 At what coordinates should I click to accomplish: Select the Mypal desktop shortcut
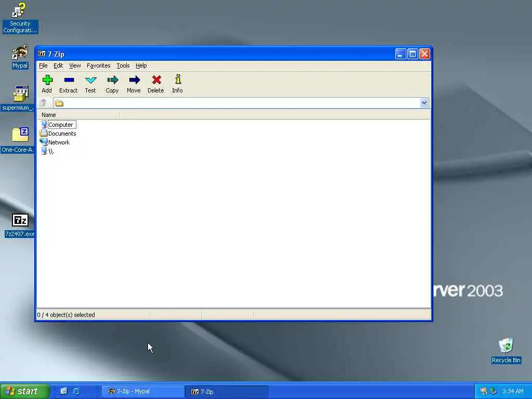(x=20, y=57)
